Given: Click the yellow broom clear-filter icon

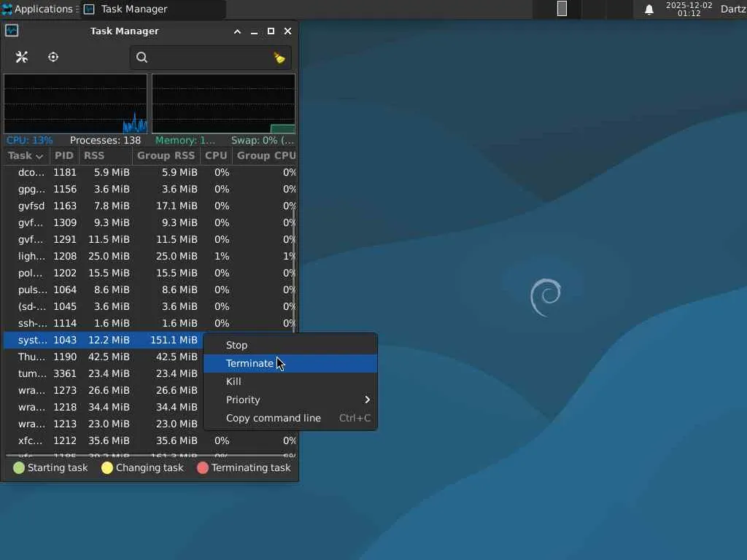Looking at the screenshot, I should click(x=279, y=58).
